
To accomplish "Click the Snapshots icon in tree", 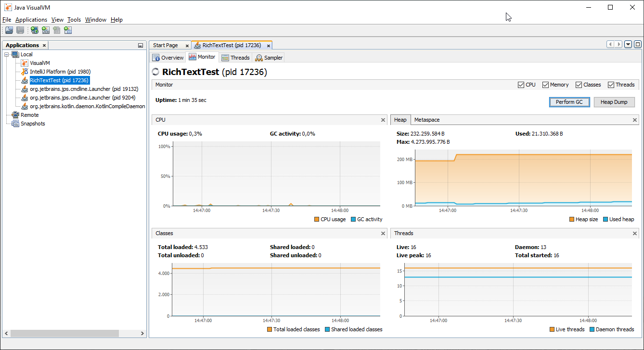I will pos(15,124).
